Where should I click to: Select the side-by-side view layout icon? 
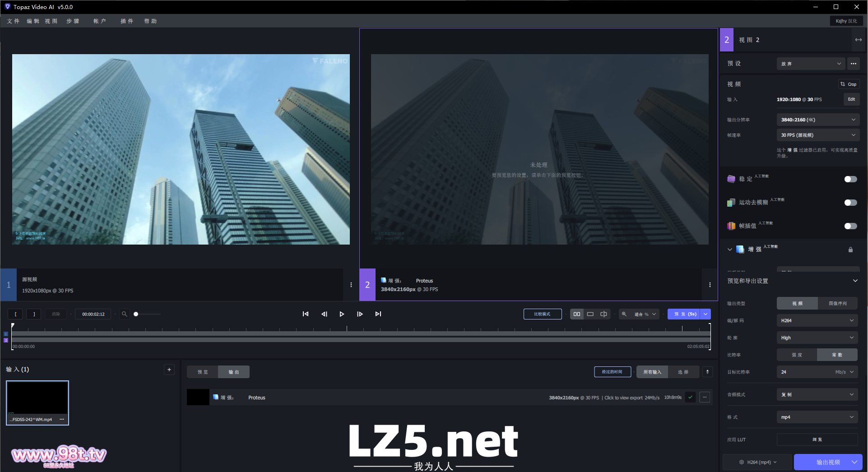pyautogui.click(x=577, y=314)
